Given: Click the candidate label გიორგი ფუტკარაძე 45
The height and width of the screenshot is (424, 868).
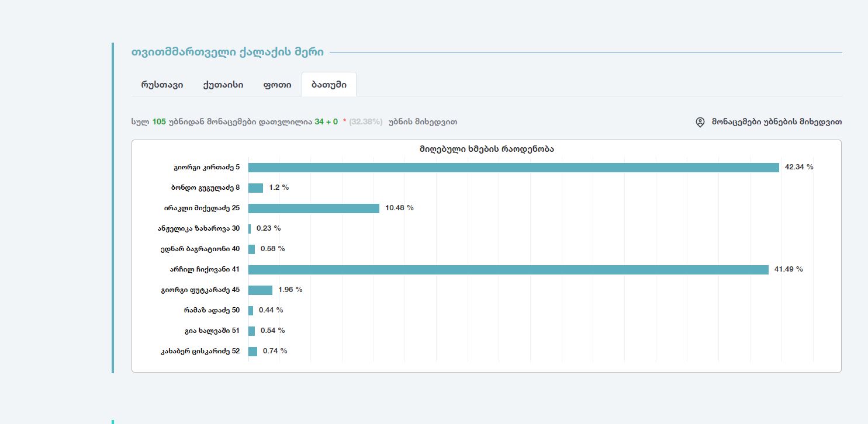Looking at the screenshot, I should [200, 290].
